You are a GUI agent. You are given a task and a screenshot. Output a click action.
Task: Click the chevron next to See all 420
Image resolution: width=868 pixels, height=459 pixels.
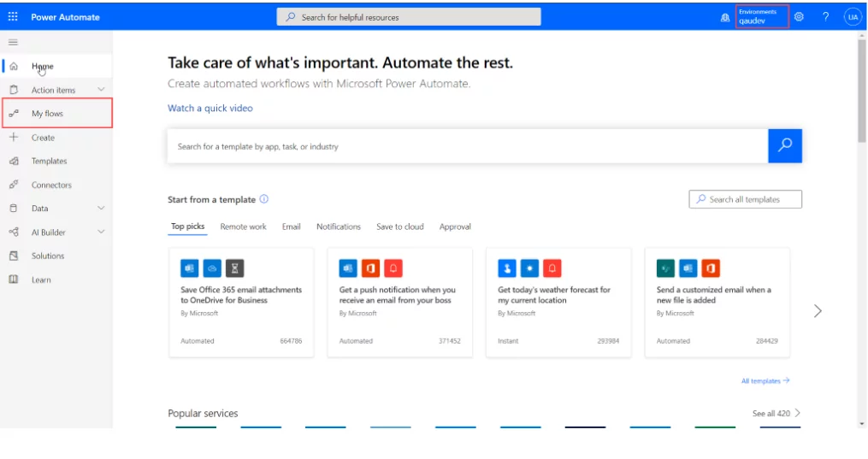coord(798,413)
